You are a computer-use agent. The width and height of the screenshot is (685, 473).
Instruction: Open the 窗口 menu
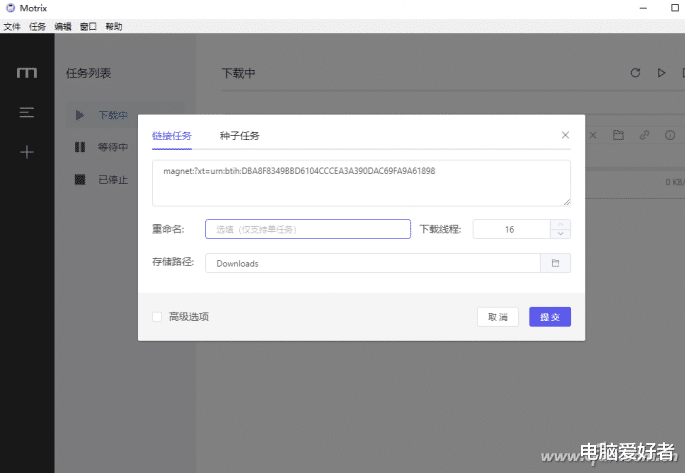(x=88, y=27)
